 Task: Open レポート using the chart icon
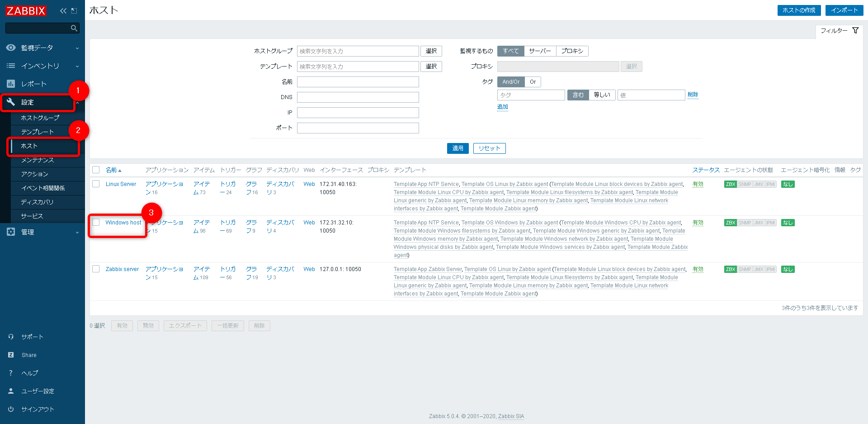[x=11, y=84]
